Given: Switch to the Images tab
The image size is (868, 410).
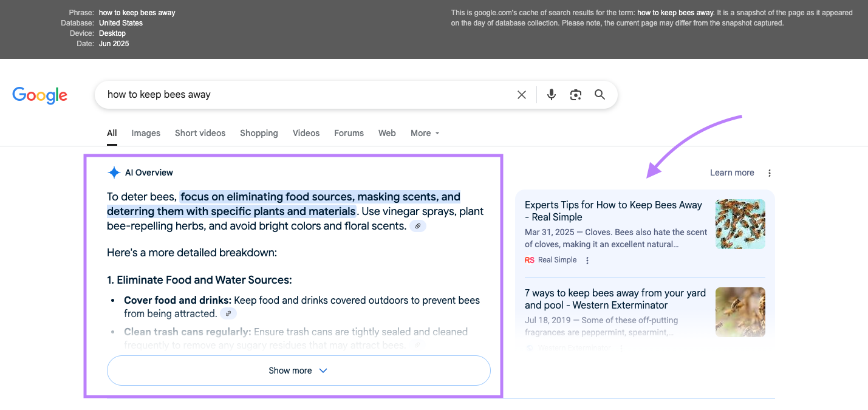Looking at the screenshot, I should tap(146, 133).
